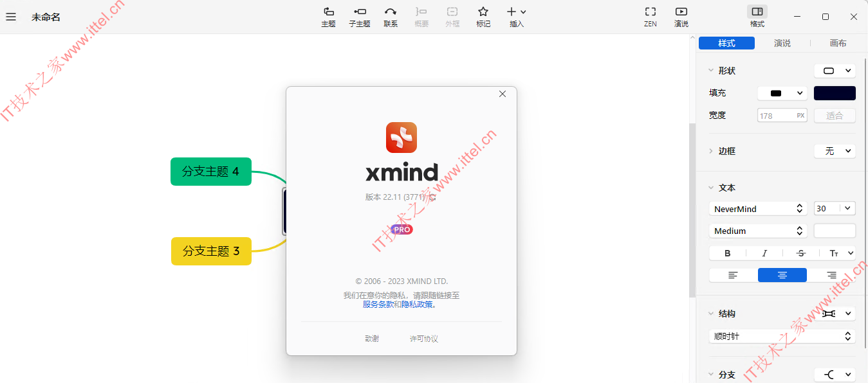This screenshot has width=868, height=383.
Task: Switch to the 画布 tab
Action: point(838,43)
